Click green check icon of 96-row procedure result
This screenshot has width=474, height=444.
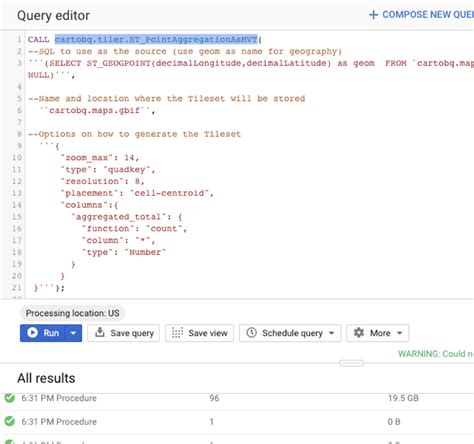click(x=10, y=398)
